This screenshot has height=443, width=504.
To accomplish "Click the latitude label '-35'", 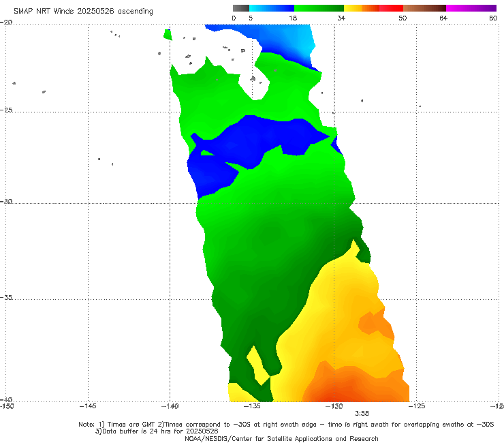I will [6, 297].
